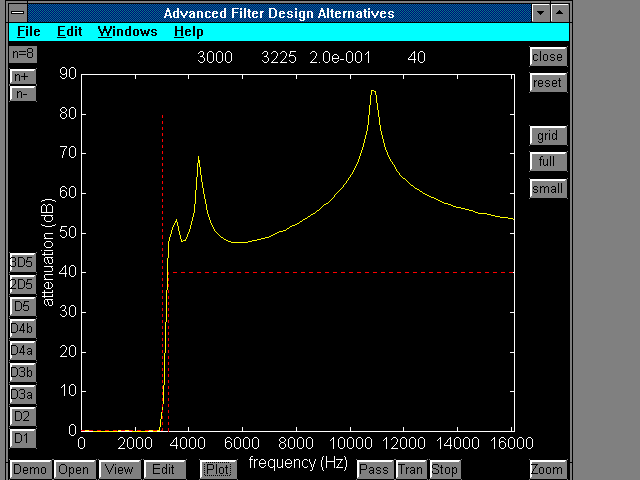The image size is (640, 480).
Task: Choose the D3a design alternative
Action: point(21,394)
